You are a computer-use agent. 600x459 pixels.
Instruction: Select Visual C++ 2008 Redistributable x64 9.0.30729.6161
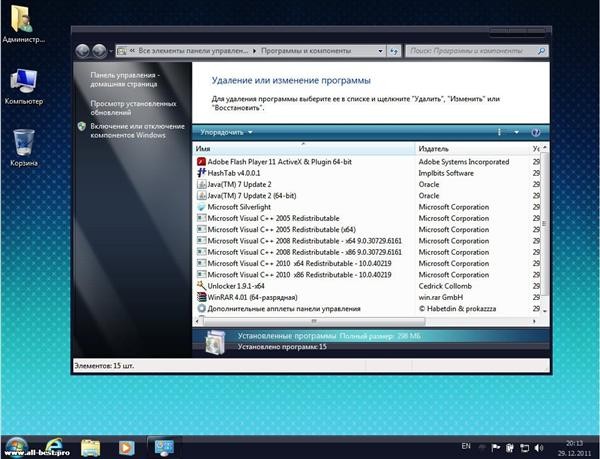(x=304, y=241)
